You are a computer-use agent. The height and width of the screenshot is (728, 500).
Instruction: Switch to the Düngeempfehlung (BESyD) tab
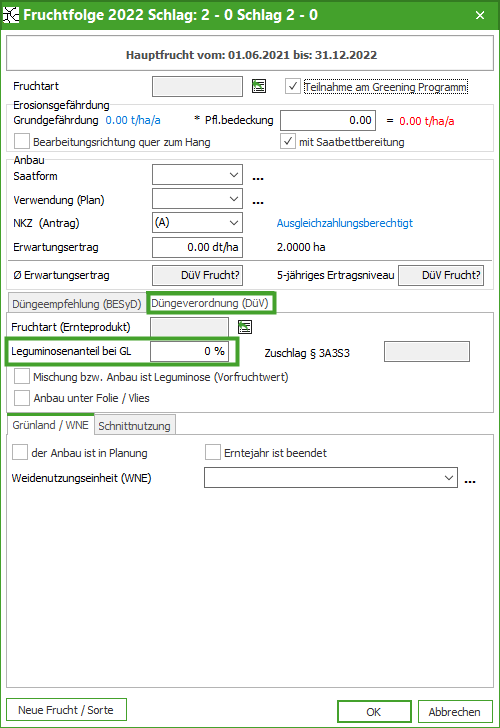[x=77, y=304]
